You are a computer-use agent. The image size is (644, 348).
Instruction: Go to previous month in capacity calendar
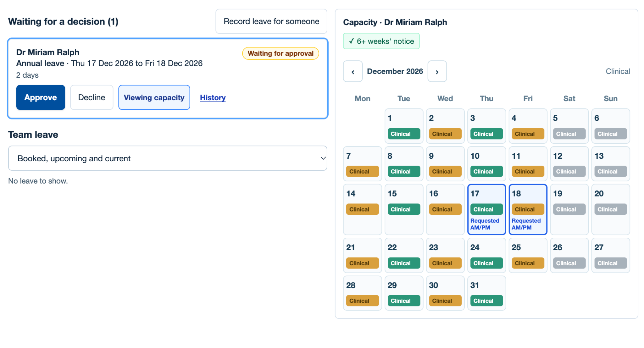pos(353,71)
